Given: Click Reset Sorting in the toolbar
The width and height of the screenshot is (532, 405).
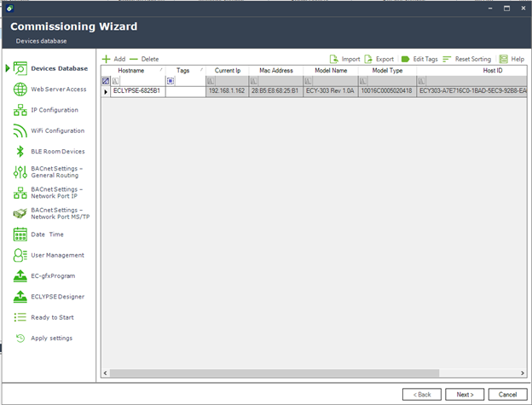Looking at the screenshot, I should coord(466,59).
